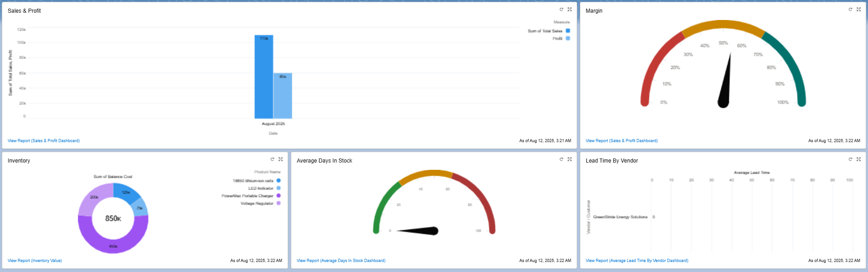Expand the Average Days In Stock widget
This screenshot has height=272, width=868.
point(569,159)
